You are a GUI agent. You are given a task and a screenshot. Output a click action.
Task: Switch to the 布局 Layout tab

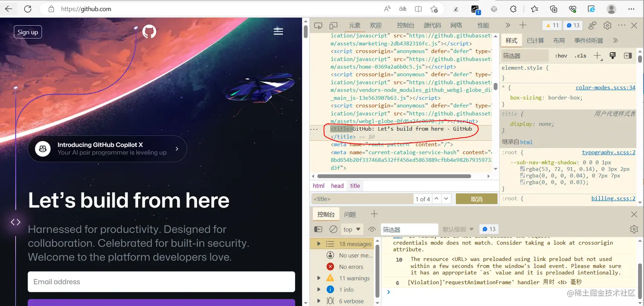pyautogui.click(x=559, y=40)
